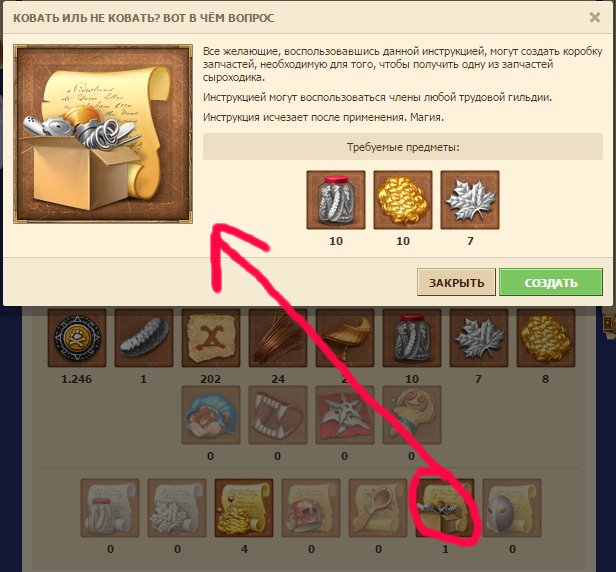
Task: Select the silver maple leaf required item in dialog
Action: pos(470,200)
